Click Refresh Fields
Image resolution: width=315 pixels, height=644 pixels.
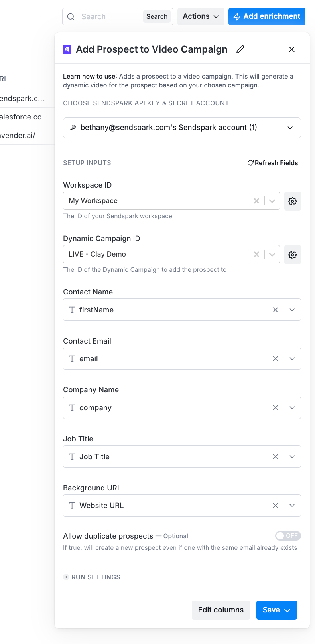coord(273,163)
